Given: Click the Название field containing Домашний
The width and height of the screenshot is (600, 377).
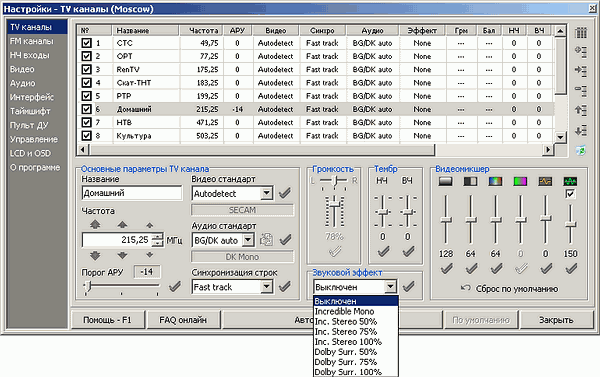Looking at the screenshot, I should (132, 193).
